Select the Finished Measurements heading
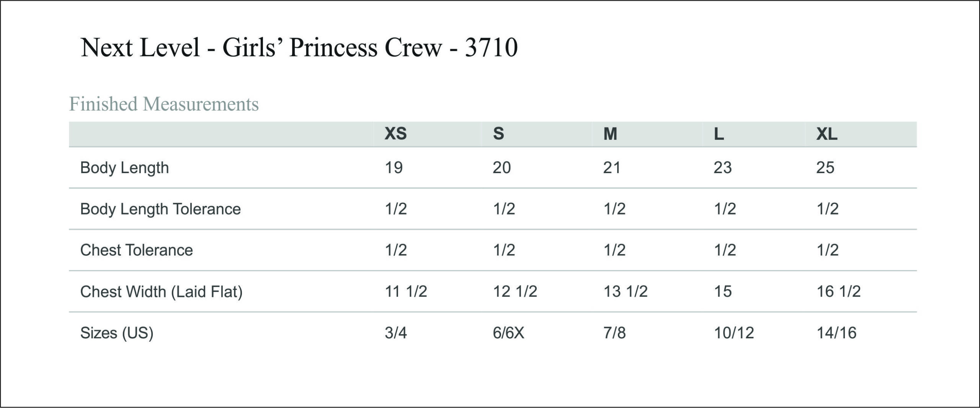Screen dimensions: 980x408 pos(164,104)
